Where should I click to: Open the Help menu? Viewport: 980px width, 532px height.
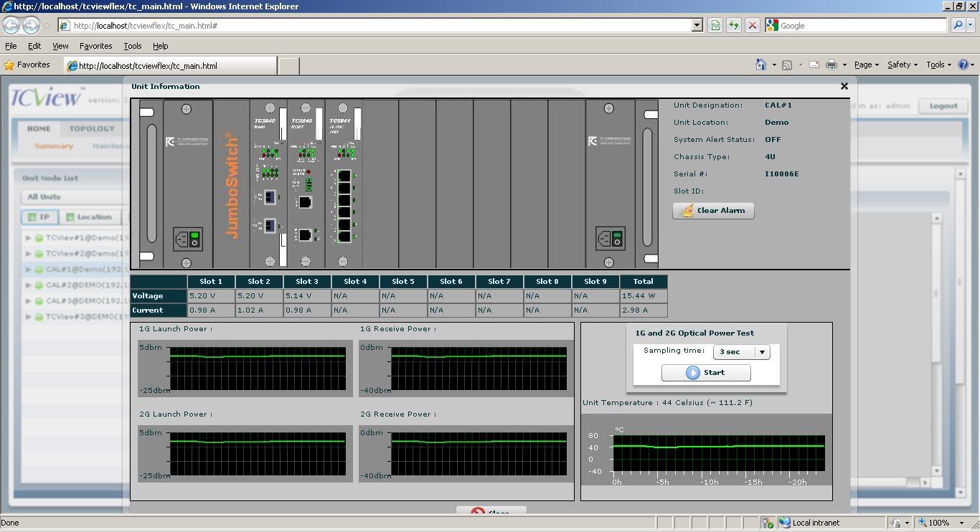click(x=160, y=46)
